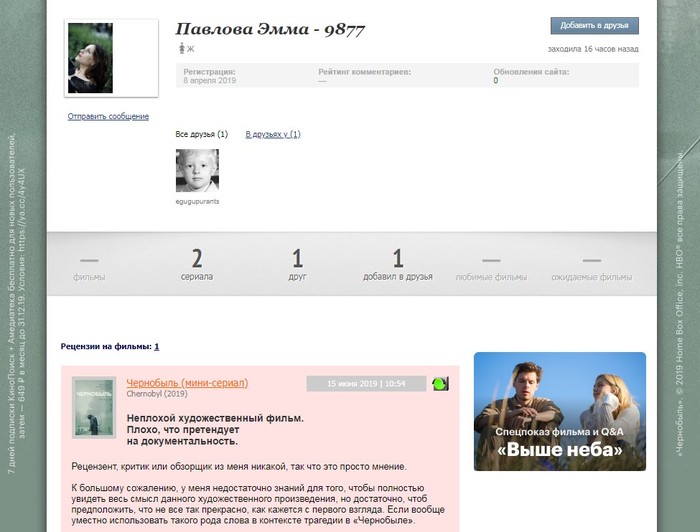Click the Отправить сообщение link

click(108, 117)
